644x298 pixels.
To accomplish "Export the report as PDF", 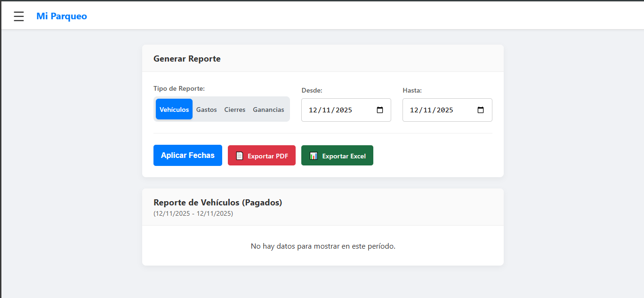I will pyautogui.click(x=262, y=155).
